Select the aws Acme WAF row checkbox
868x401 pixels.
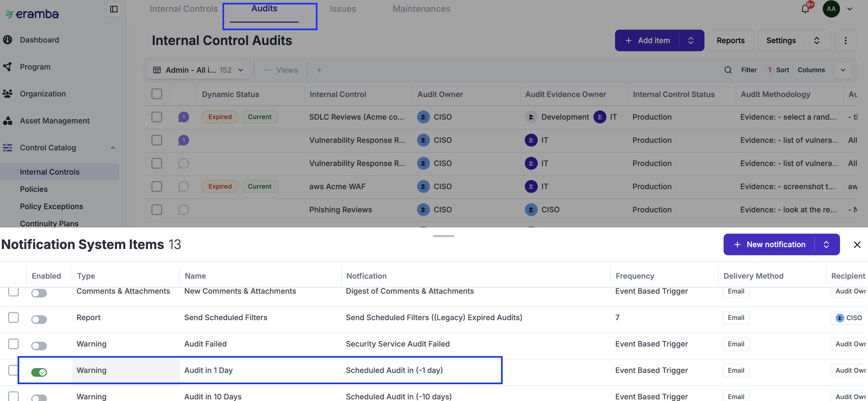(x=157, y=186)
